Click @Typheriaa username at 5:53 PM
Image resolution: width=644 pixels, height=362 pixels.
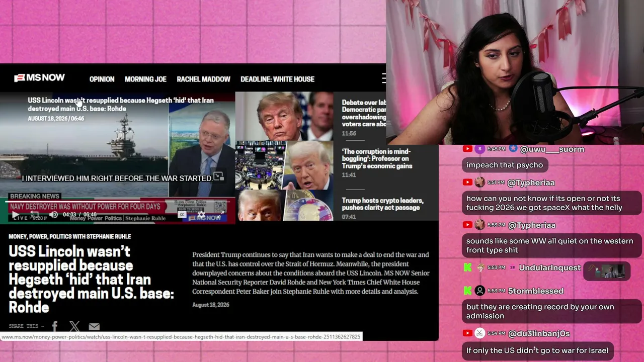531,225
